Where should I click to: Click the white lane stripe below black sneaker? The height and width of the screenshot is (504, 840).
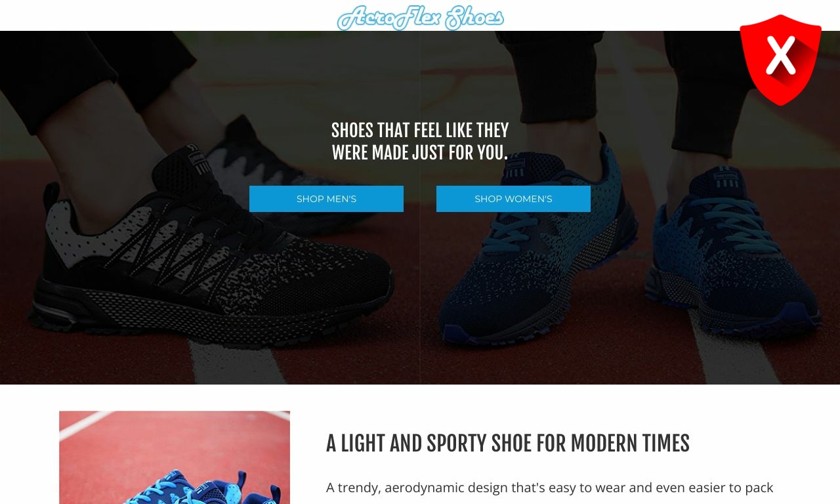point(236,364)
